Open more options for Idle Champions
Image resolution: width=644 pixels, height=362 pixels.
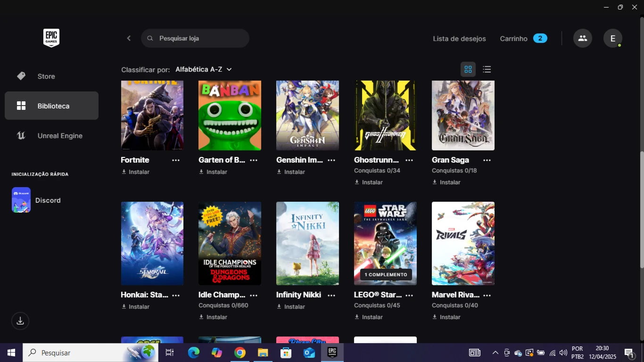coord(254,295)
